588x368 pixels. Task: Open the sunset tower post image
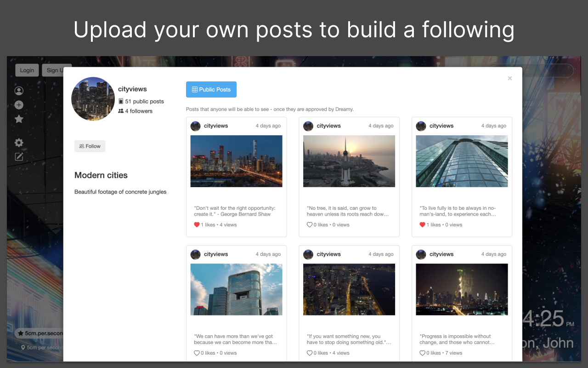[349, 161]
